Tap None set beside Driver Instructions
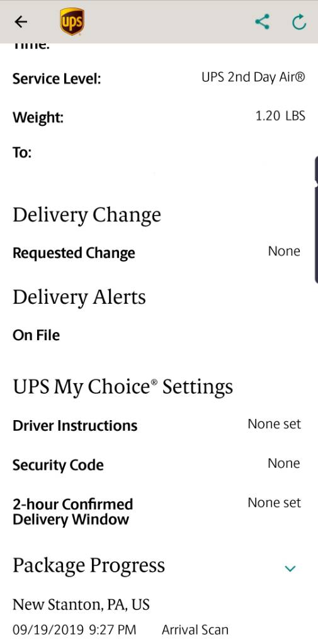Viewport: 318px width, 644px height. (275, 424)
